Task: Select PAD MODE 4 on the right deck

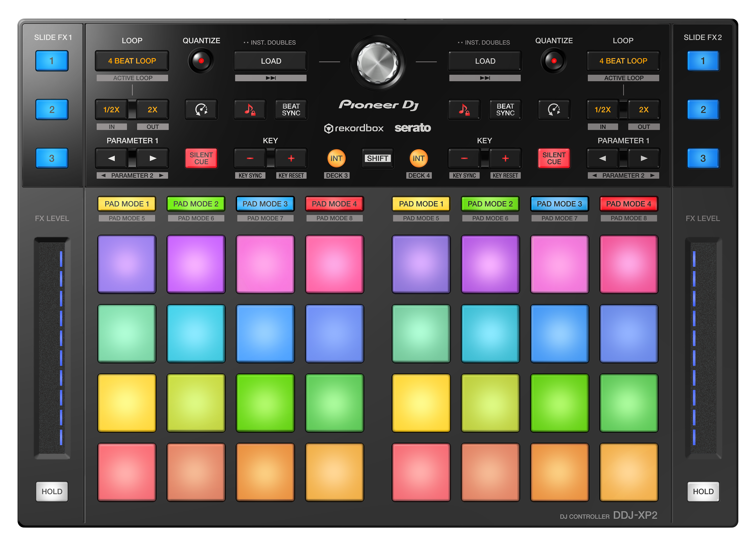Action: coord(628,204)
